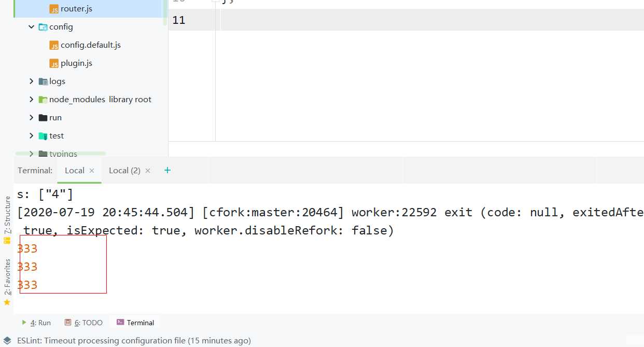Expand the run folder
The height and width of the screenshot is (347, 644).
point(32,118)
